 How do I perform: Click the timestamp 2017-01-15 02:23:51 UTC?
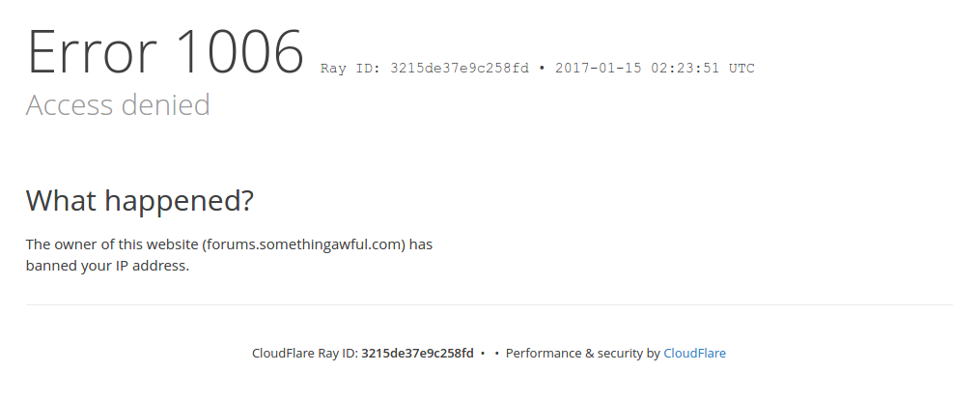coord(655,69)
